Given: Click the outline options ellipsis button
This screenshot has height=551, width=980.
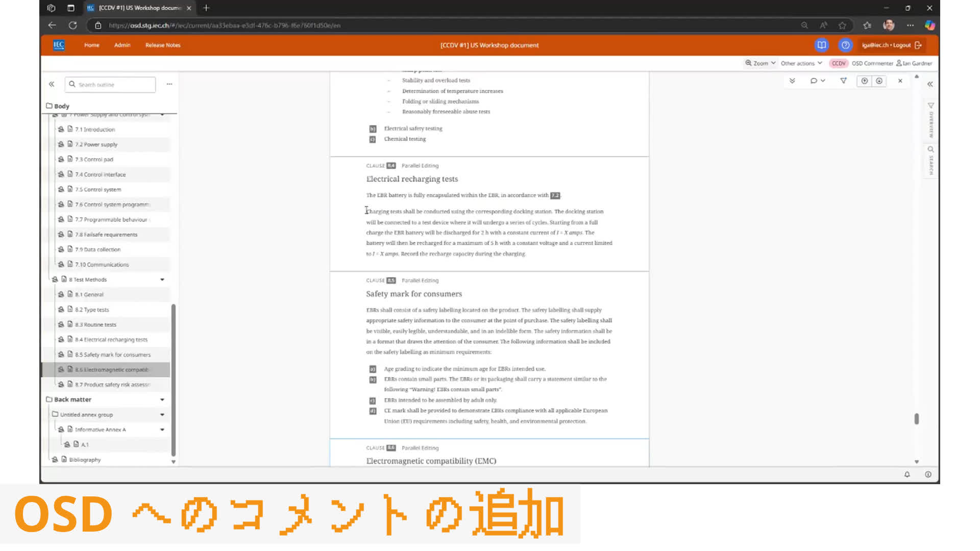Looking at the screenshot, I should click(169, 84).
